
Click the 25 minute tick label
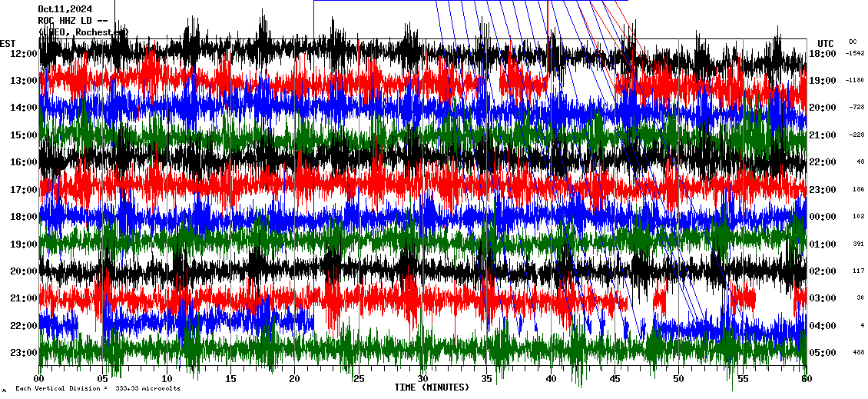coord(359,379)
